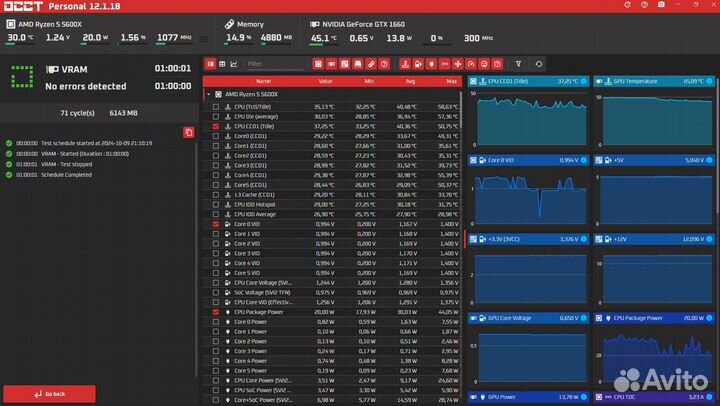The height and width of the screenshot is (406, 720).
Task: Toggle the CPU hardware filter icon
Action: coord(318,64)
